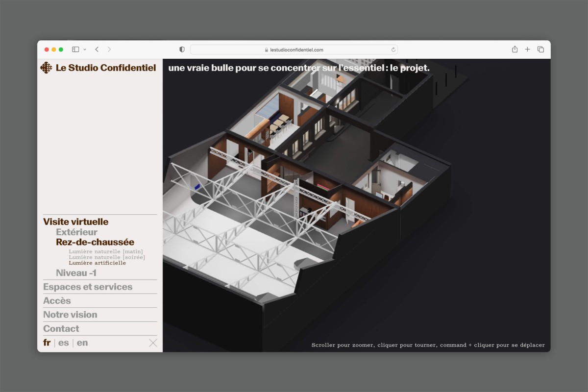Open a new tab with the plus icon
Image resolution: width=588 pixels, height=392 pixels.
point(527,49)
